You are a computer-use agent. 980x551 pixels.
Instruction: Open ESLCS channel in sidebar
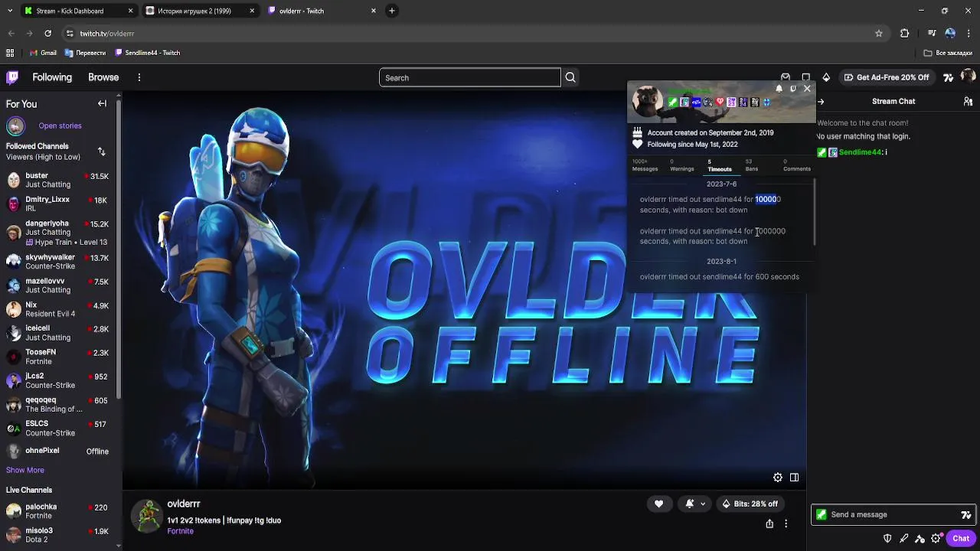[58, 428]
